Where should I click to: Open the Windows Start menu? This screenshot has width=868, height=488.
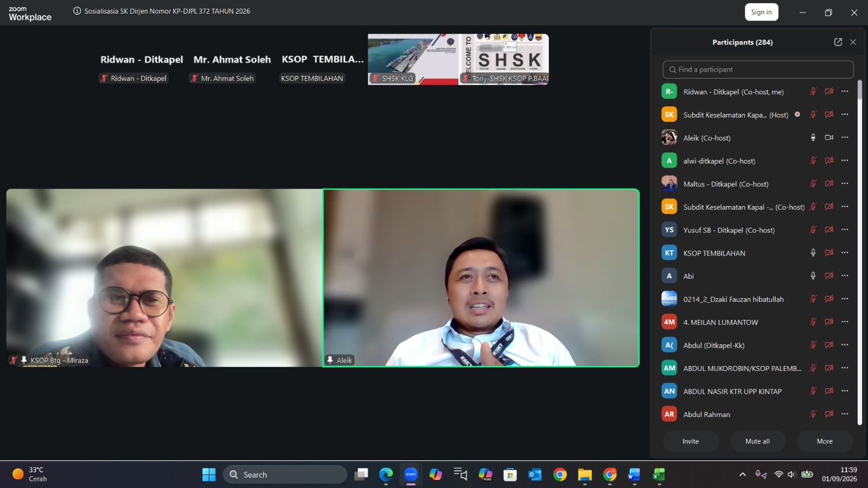pyautogui.click(x=209, y=474)
